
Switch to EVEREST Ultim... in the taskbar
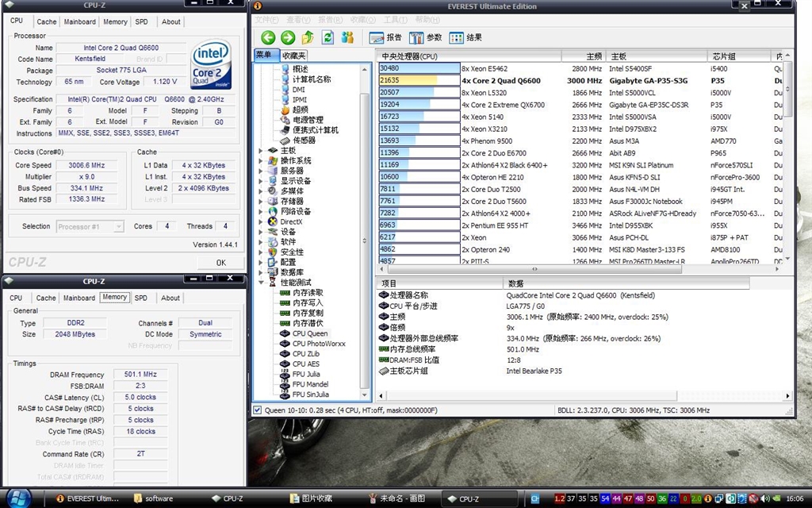coord(87,498)
